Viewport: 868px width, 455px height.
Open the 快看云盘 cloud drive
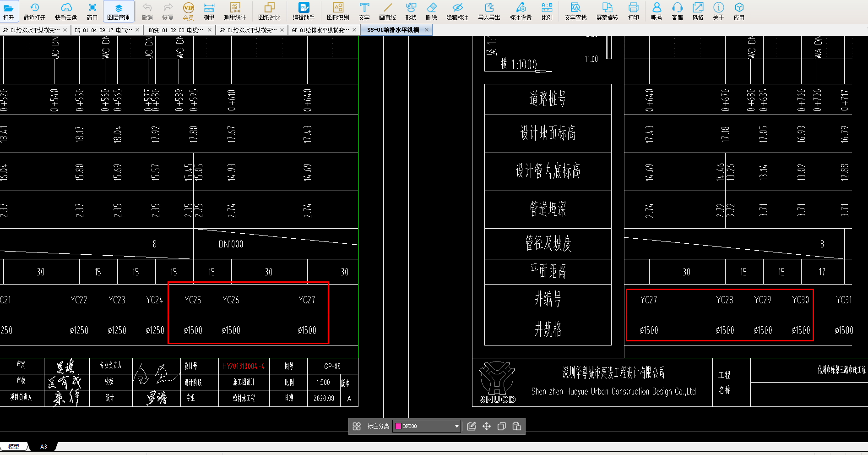[x=66, y=11]
